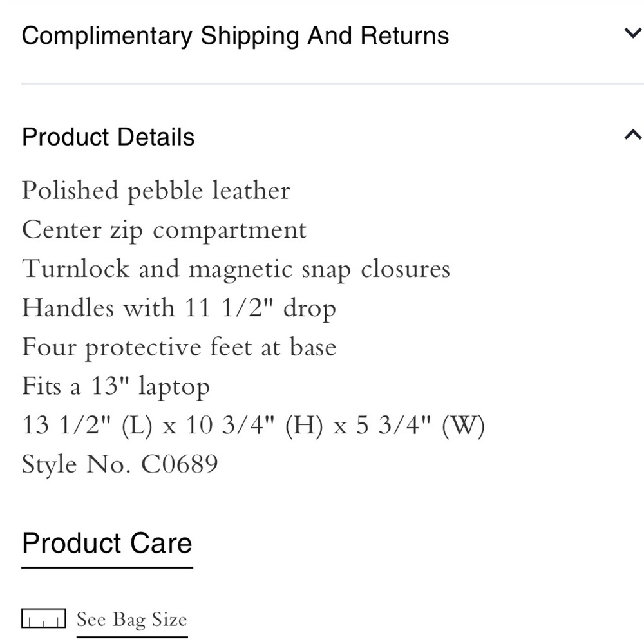Click the 'Style No.' label text
Image resolution: width=644 pixels, height=644 pixels.
77,464
